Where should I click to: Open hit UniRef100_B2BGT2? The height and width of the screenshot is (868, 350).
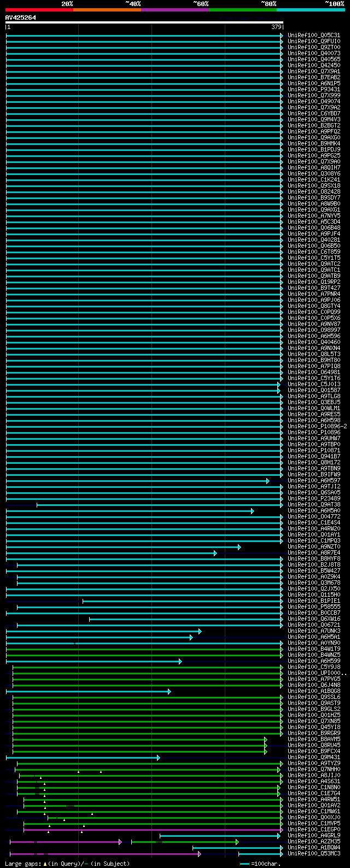tap(314, 125)
